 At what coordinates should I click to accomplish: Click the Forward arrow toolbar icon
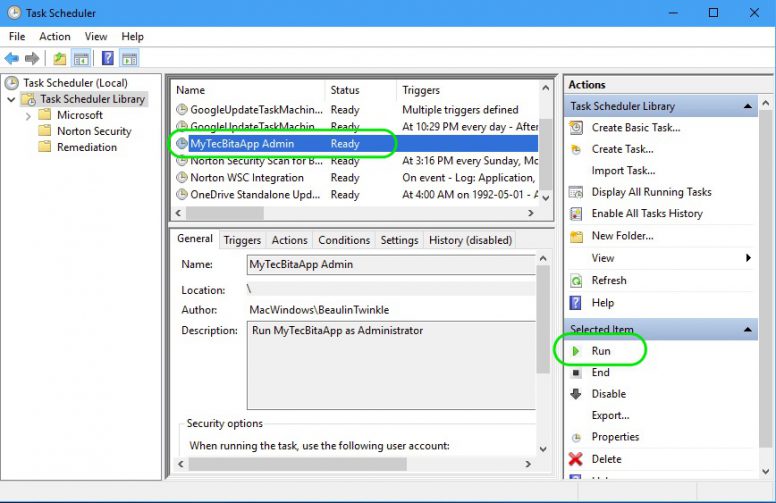click(32, 58)
